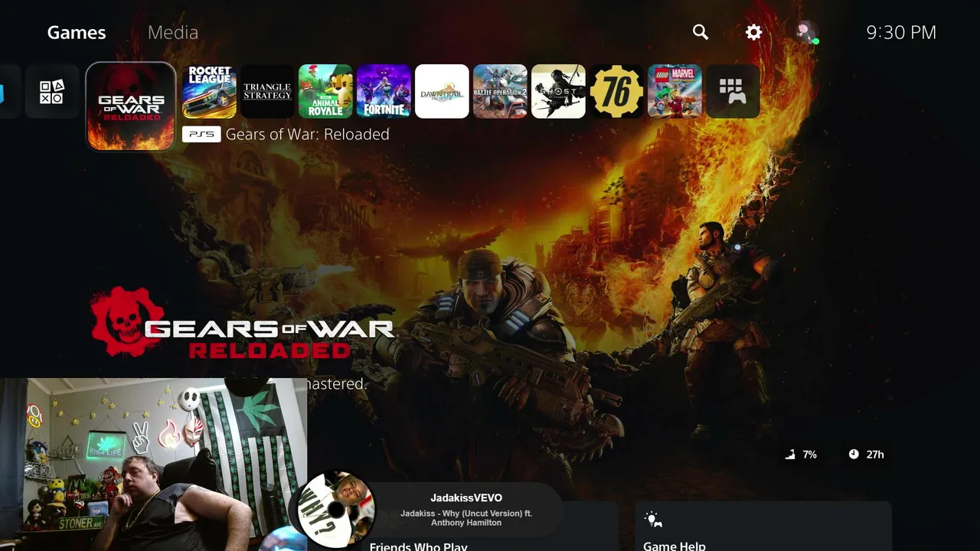Select the Battle Operation 2 tile
Viewport: 980px width, 551px height.
[500, 91]
